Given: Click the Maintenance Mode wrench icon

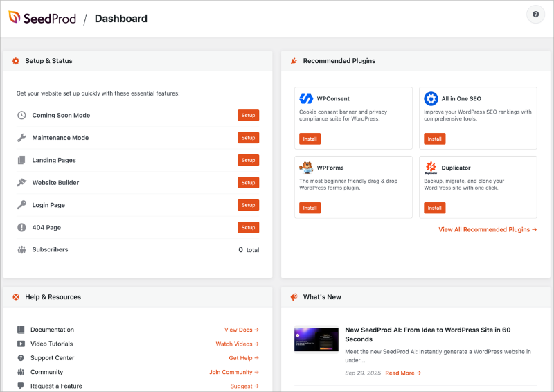Looking at the screenshot, I should (21, 138).
